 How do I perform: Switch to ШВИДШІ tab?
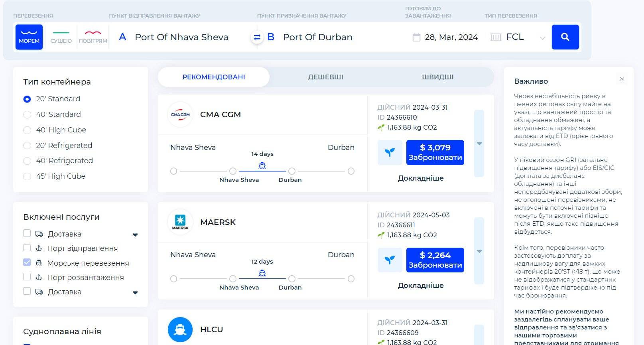tap(438, 77)
